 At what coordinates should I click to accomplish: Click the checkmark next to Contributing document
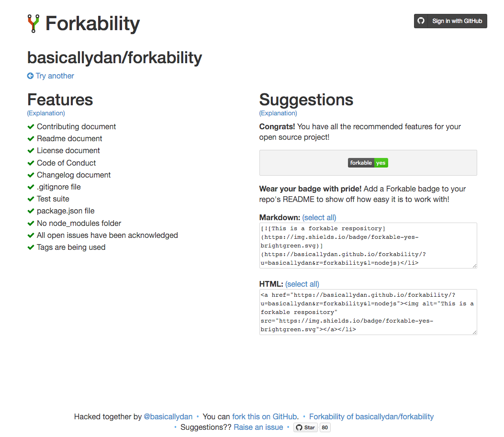31,126
